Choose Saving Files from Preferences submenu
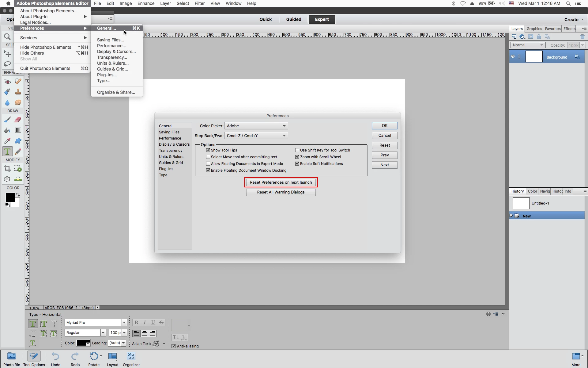The width and height of the screenshot is (588, 368). point(110,40)
